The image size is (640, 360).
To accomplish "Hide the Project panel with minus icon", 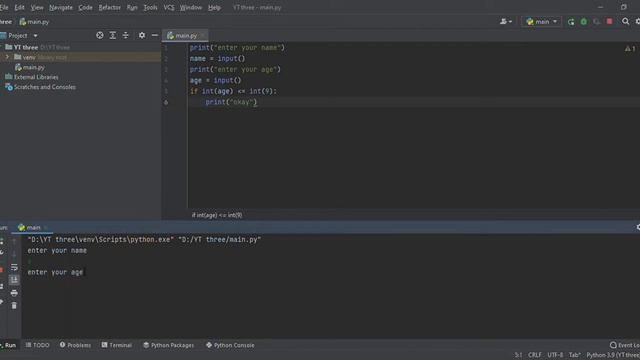I will tap(155, 36).
